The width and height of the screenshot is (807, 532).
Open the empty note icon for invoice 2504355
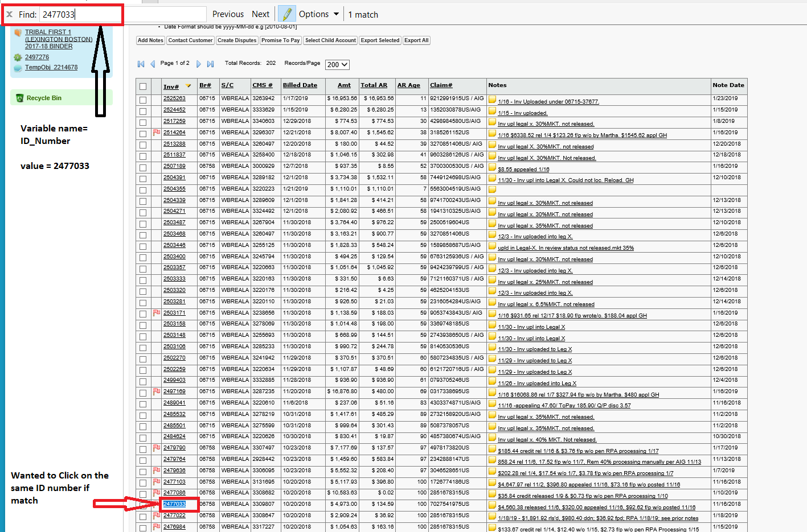[x=492, y=189]
